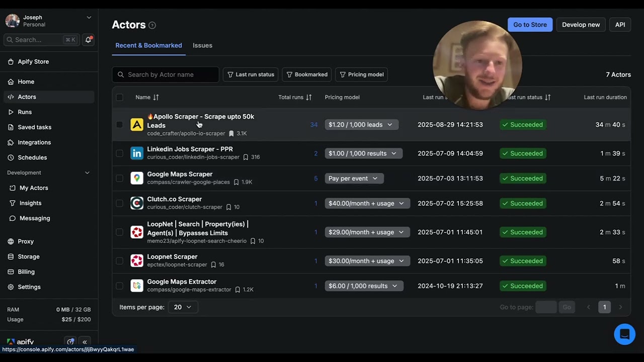Open the $40.00/month + usage dropdown
The image size is (644, 362).
367,203
